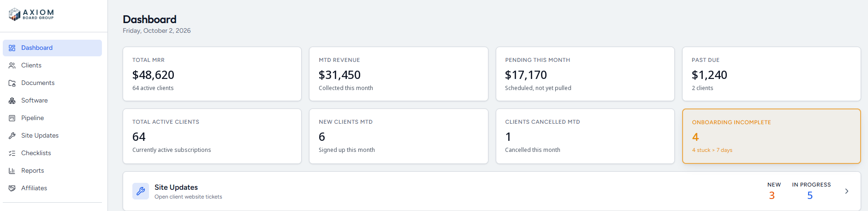Click the IN PROGRESS tickets count 5
Viewport: 868px width, 211px height.
tap(810, 196)
